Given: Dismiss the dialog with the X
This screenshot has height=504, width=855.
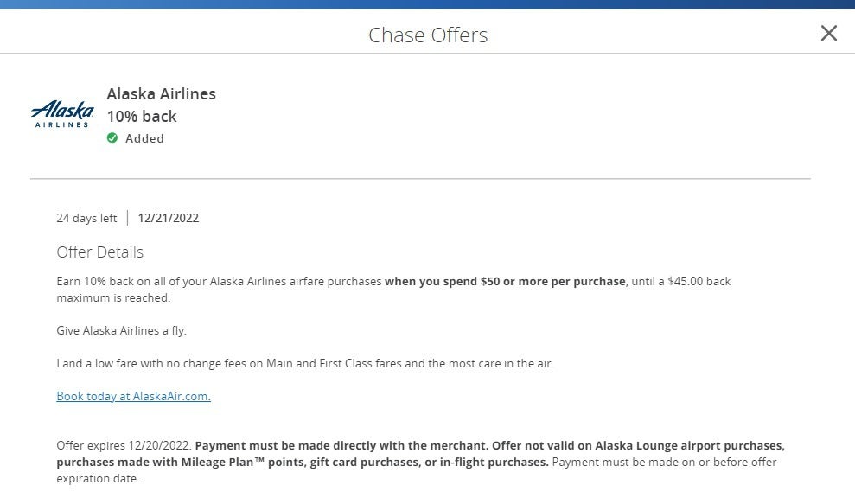Looking at the screenshot, I should [828, 33].
